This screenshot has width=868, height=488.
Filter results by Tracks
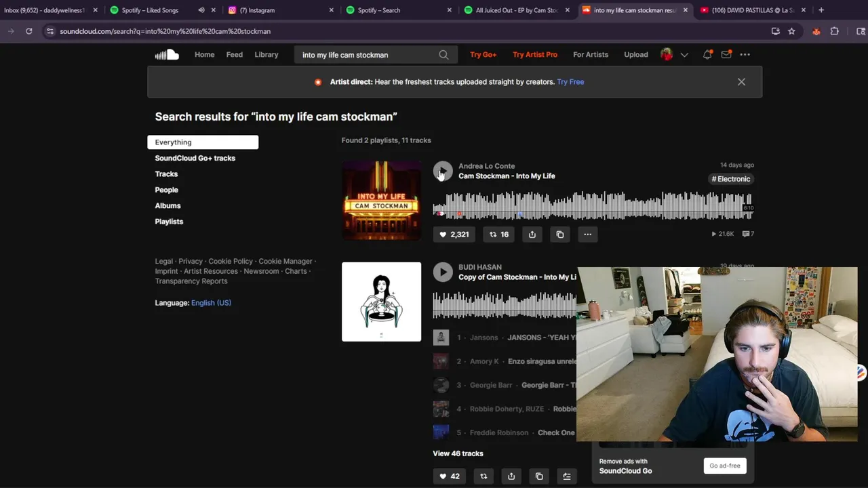tap(166, 174)
